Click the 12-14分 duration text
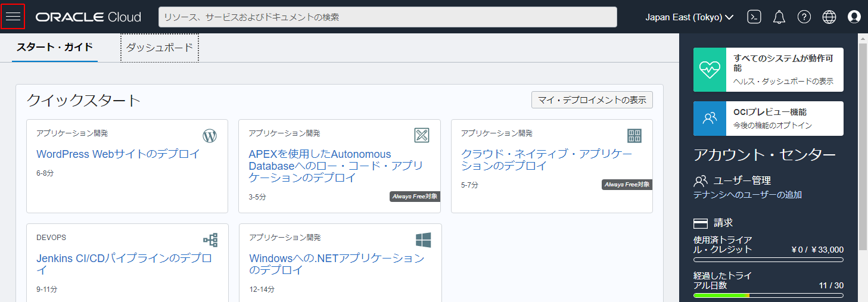Screen dimensions: 868x302 coord(262,289)
